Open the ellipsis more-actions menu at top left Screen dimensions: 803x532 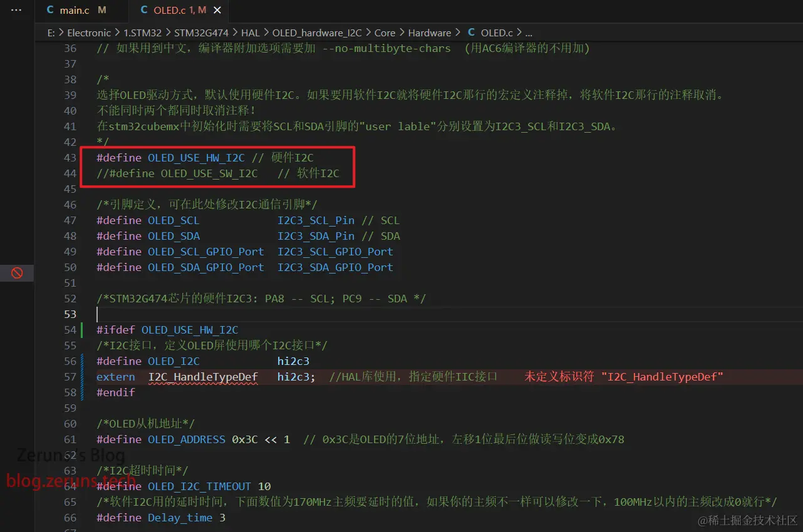point(16,11)
